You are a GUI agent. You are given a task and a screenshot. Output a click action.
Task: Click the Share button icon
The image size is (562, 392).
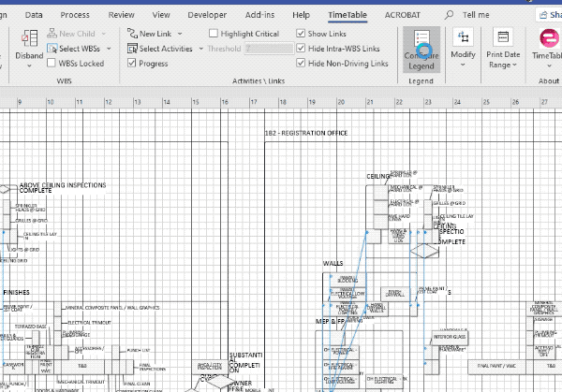(543, 15)
